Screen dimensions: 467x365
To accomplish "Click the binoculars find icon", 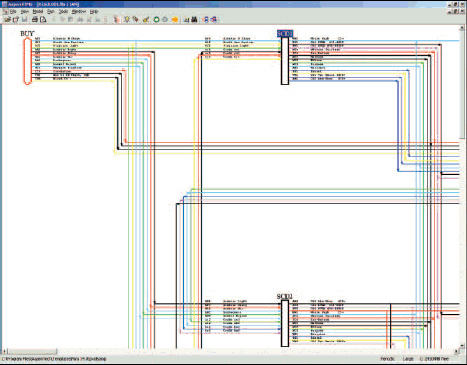I will pos(195,20).
